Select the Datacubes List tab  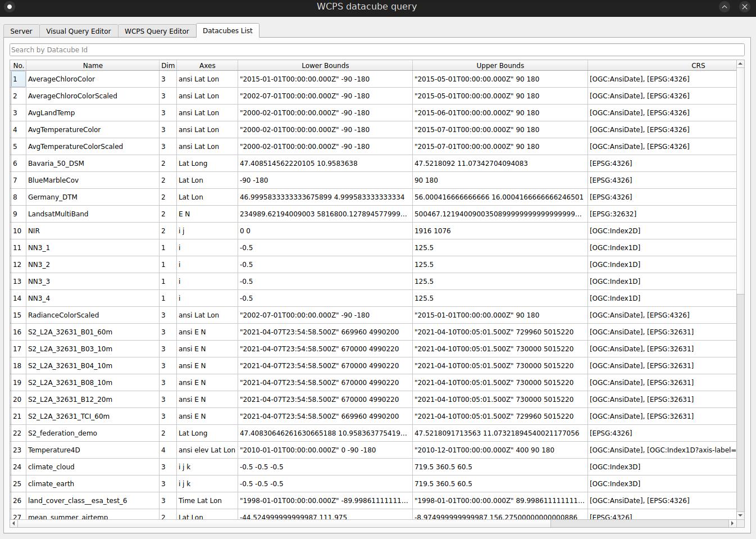(227, 30)
